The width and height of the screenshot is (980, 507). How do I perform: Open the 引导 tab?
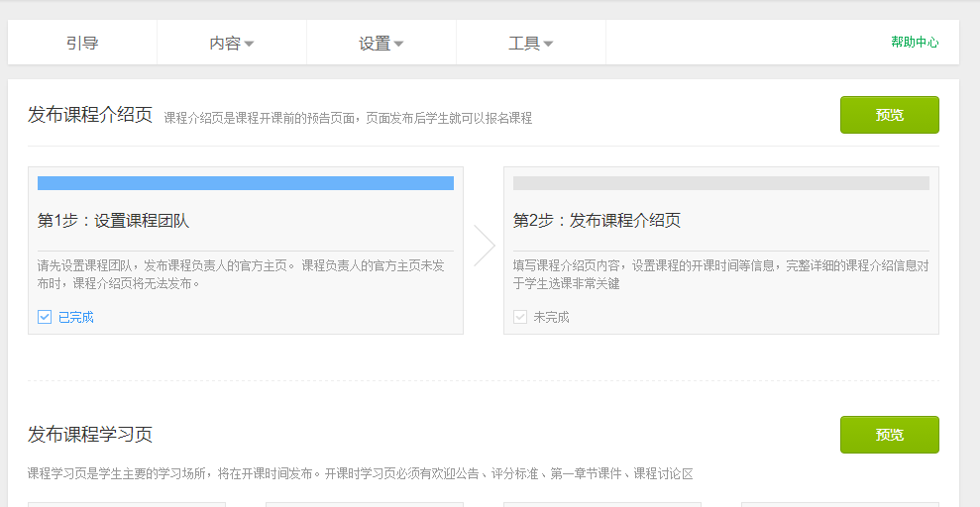coord(82,43)
